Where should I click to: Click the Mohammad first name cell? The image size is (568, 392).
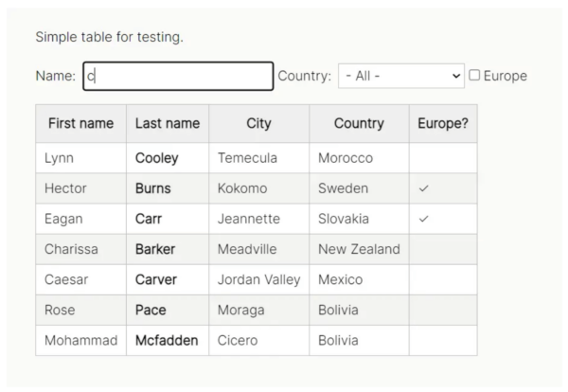click(80, 341)
